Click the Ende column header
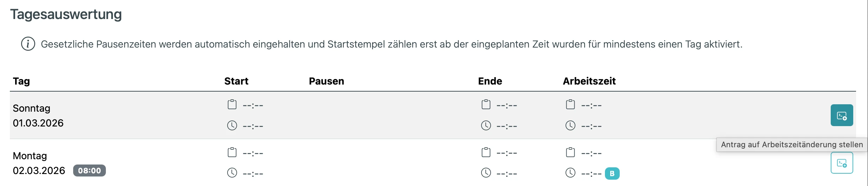Screen dimensions: 868x186 click(490, 81)
